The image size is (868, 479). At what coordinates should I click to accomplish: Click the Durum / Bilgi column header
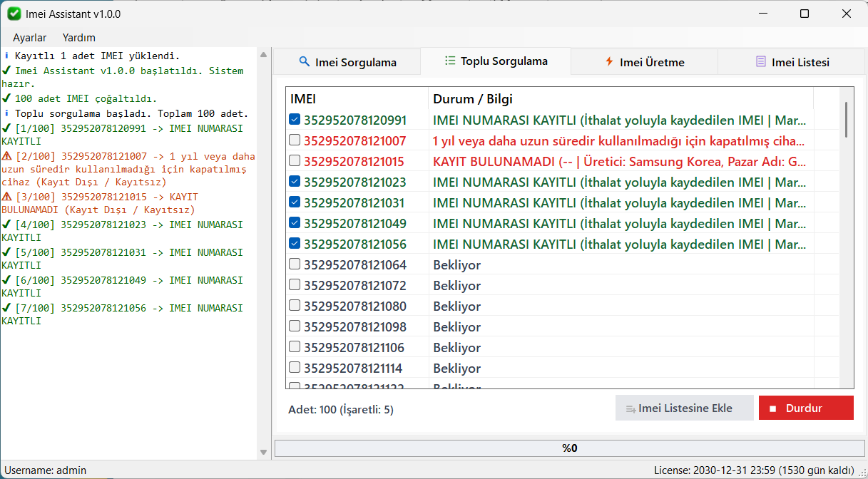coord(621,99)
